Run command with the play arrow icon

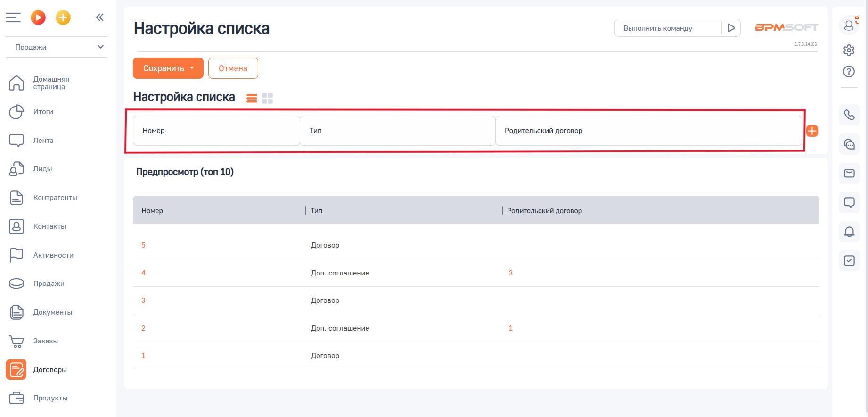[x=731, y=28]
